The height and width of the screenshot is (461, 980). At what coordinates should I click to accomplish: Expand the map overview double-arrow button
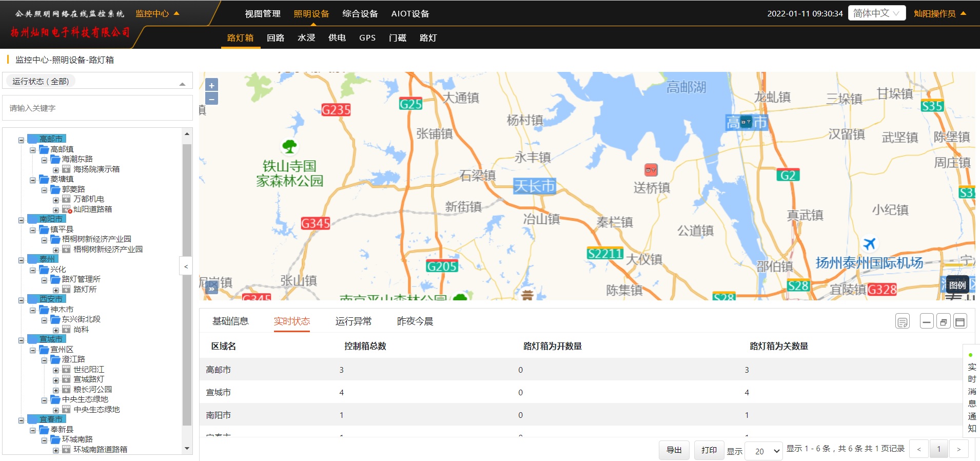(211, 289)
